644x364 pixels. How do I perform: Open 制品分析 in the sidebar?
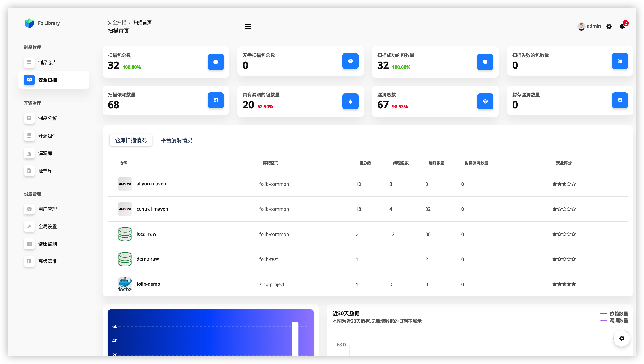coord(54,118)
